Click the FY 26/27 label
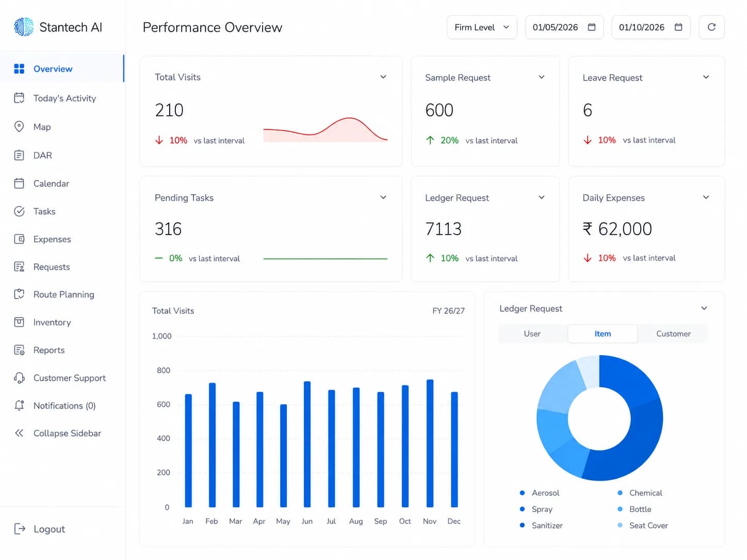The image size is (747, 560). coord(448,311)
